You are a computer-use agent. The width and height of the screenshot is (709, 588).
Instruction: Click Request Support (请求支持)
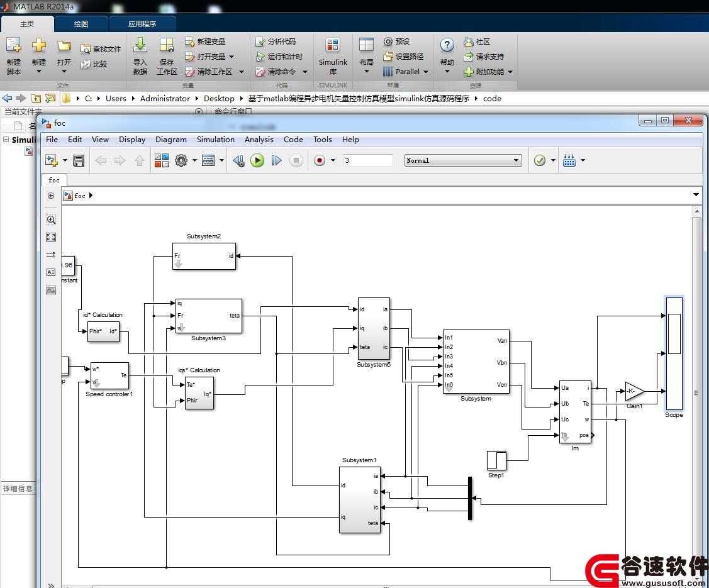point(484,57)
